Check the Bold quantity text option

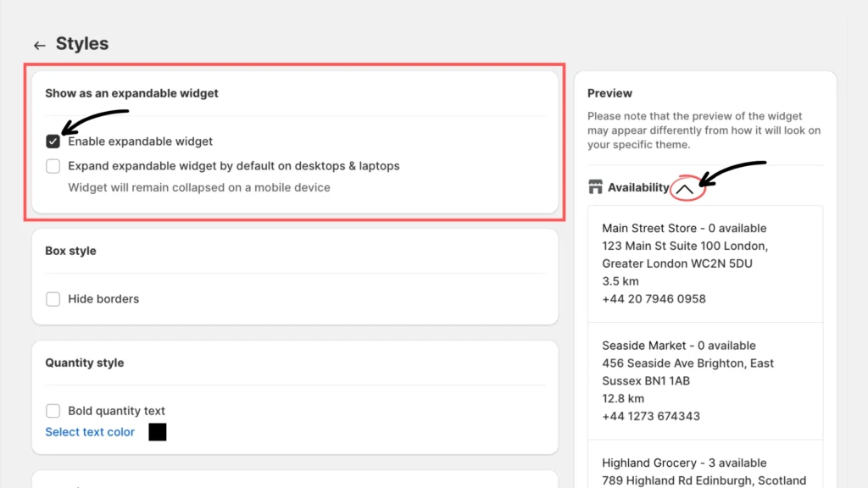click(x=53, y=411)
